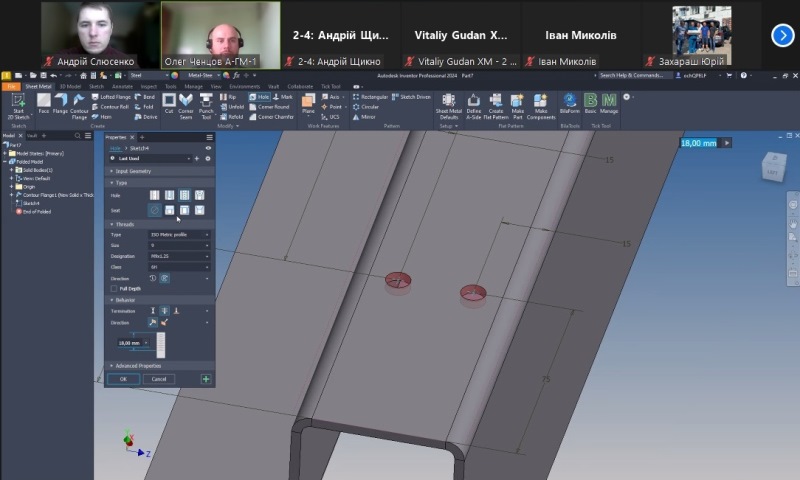Click the Plane work feature icon
Screen dimensions: 800x480
click(308, 102)
